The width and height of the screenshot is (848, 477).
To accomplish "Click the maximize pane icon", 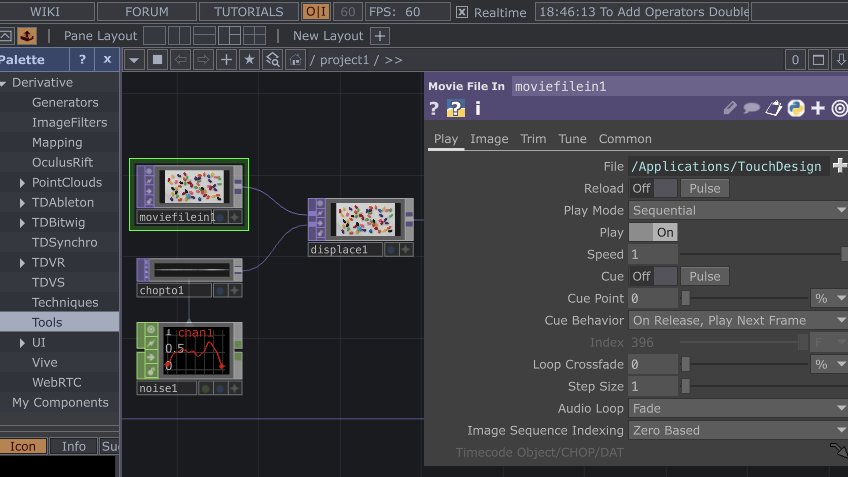I will 818,59.
